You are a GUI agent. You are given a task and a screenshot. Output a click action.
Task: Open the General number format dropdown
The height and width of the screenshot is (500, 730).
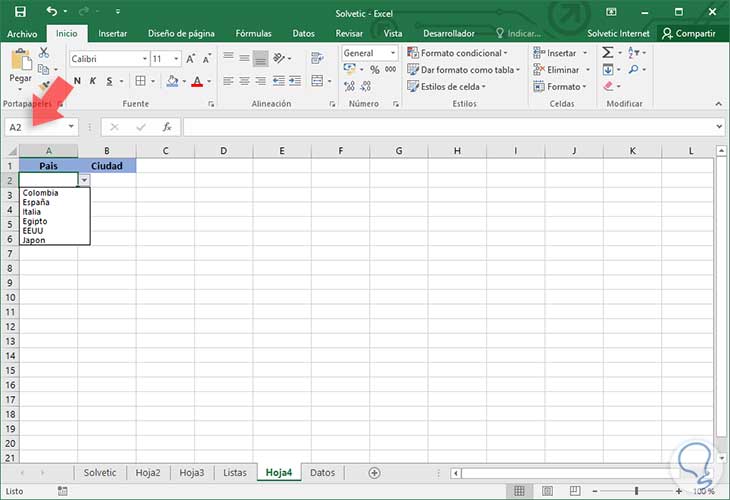click(393, 53)
